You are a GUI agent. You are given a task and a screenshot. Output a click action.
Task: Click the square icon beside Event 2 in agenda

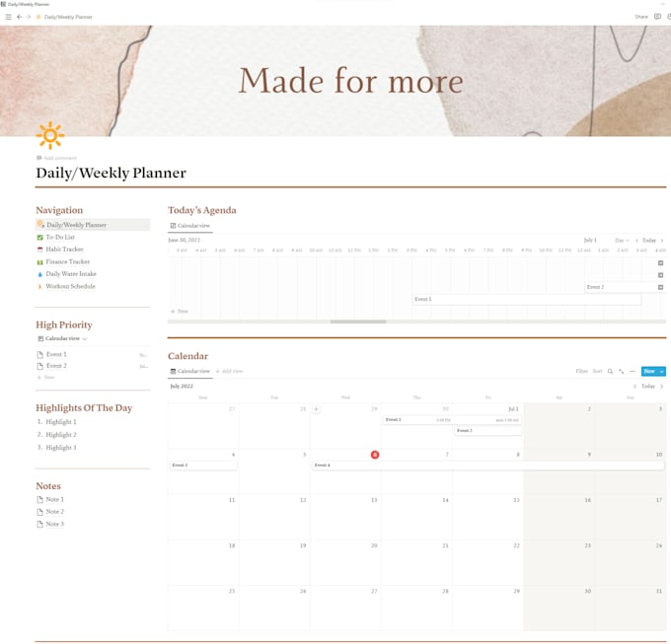click(x=660, y=287)
